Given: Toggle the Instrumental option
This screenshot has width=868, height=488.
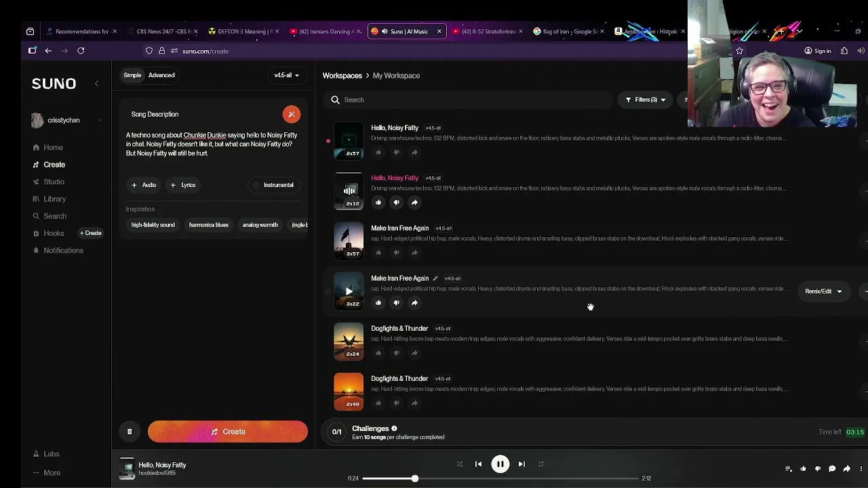Looking at the screenshot, I should (x=274, y=185).
